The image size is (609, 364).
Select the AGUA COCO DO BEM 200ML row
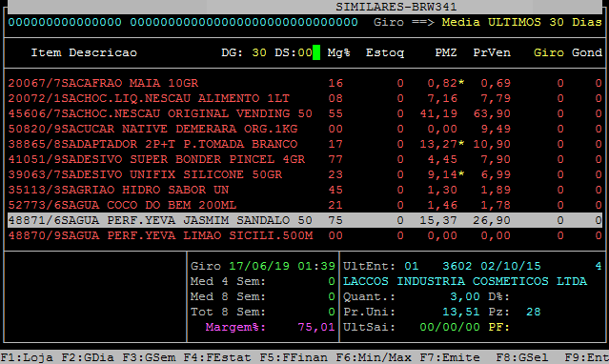coord(305,205)
